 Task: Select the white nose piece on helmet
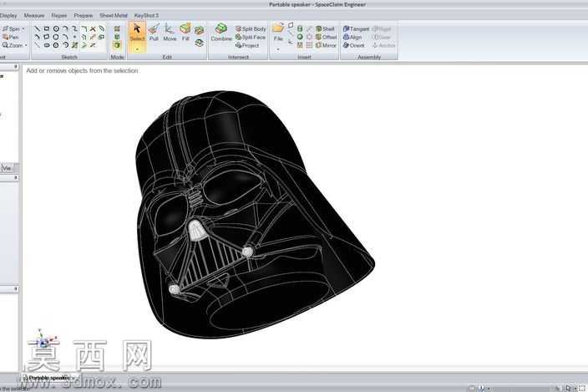point(196,230)
